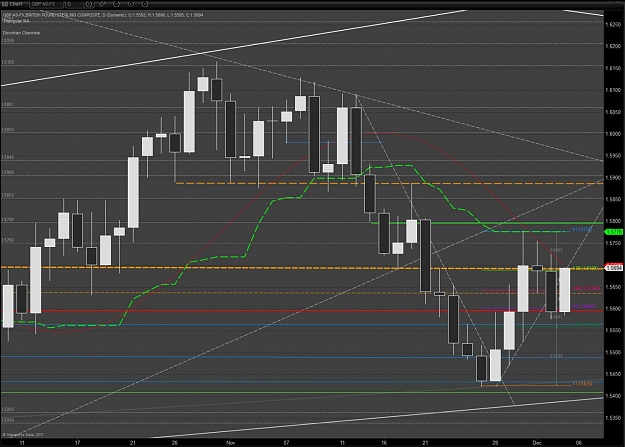
Task: Click the 17 date label on time axis
Action: pos(77,443)
